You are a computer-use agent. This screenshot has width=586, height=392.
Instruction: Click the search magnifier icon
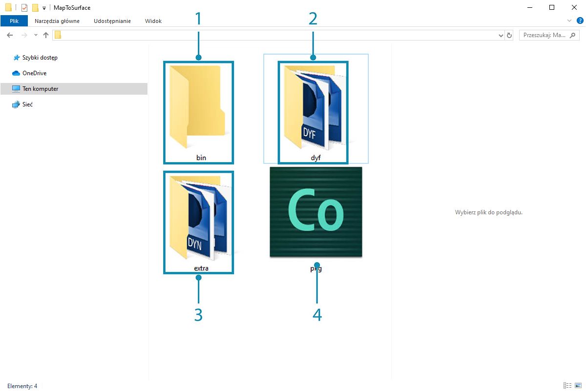[x=573, y=35]
